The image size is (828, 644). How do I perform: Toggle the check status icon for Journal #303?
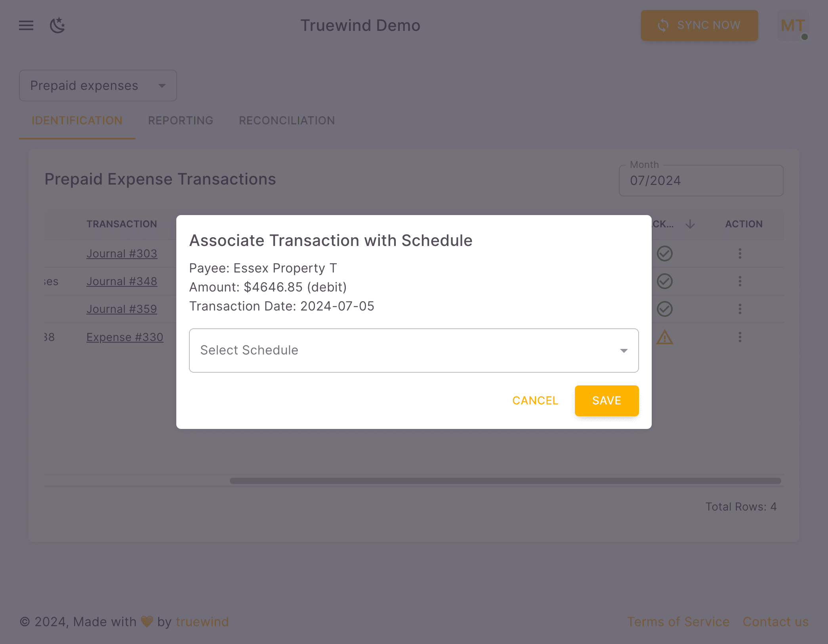[x=664, y=253]
